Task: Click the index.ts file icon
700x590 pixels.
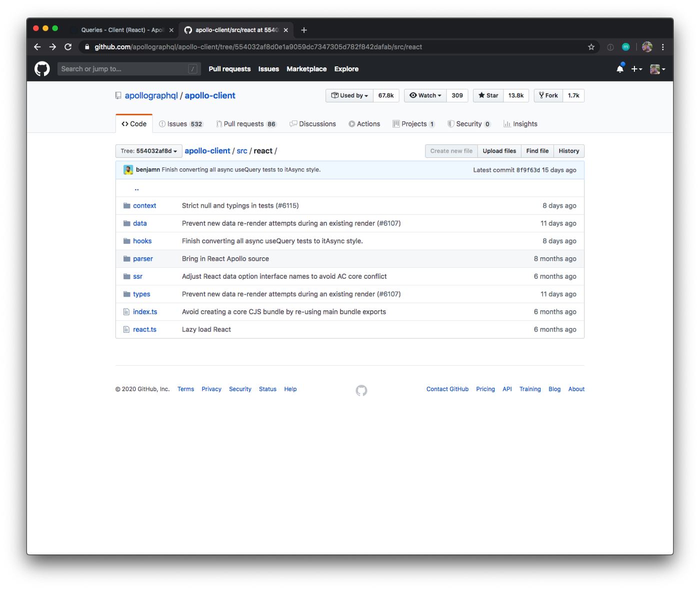Action: tap(126, 312)
